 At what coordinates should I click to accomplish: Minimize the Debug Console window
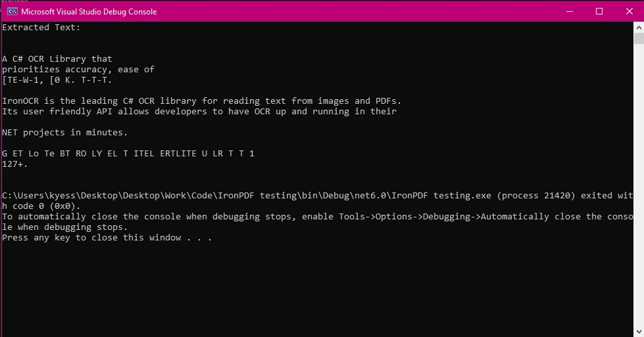pos(569,11)
